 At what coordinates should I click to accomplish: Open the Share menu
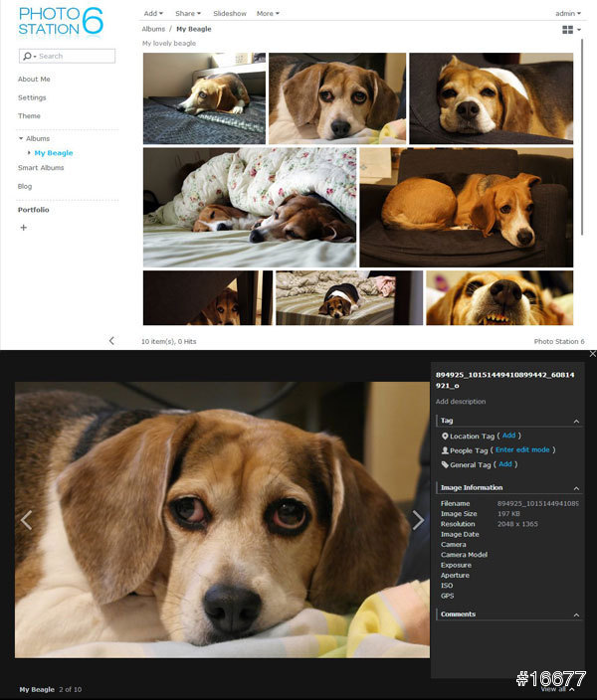[187, 14]
